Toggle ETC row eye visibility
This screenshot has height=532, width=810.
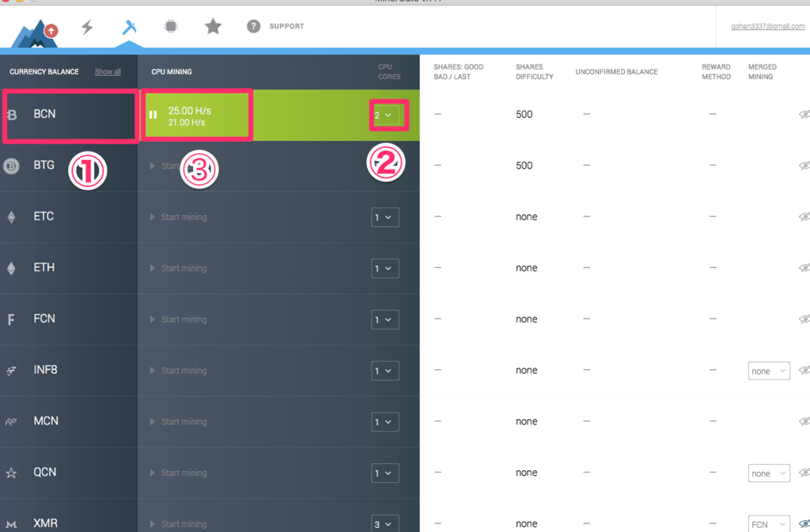[804, 217]
